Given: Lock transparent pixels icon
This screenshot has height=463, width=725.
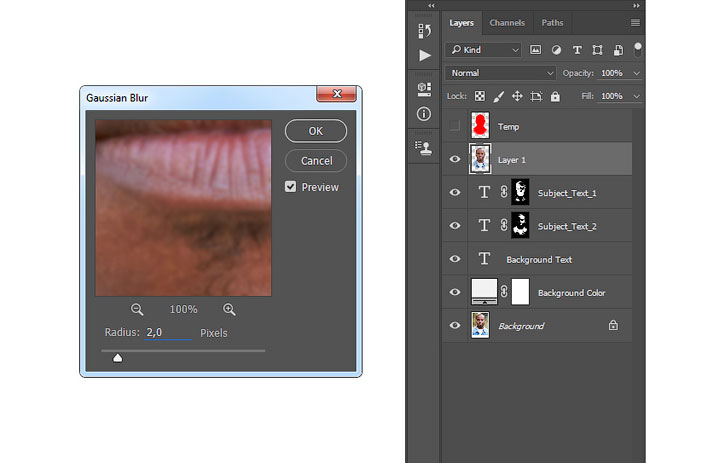Looking at the screenshot, I should point(480,96).
